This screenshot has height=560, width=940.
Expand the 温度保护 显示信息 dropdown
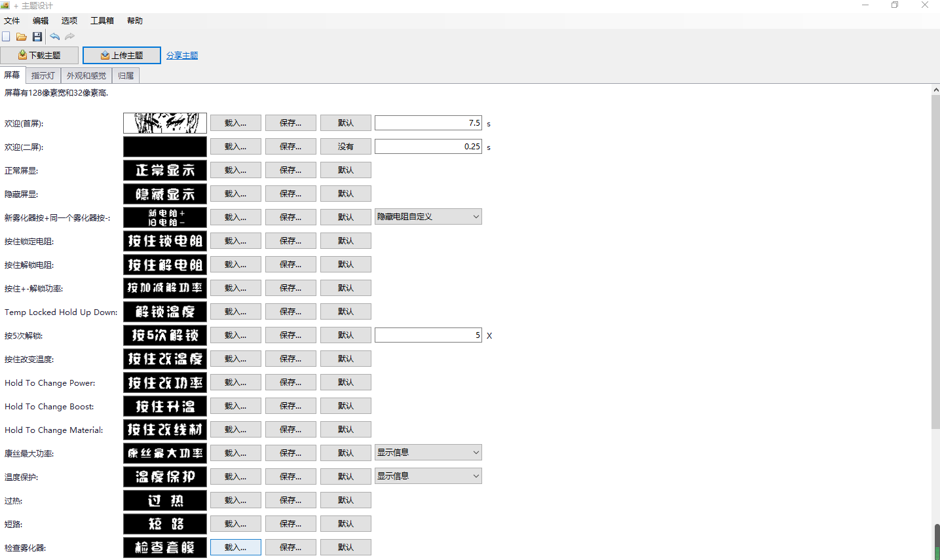point(428,476)
